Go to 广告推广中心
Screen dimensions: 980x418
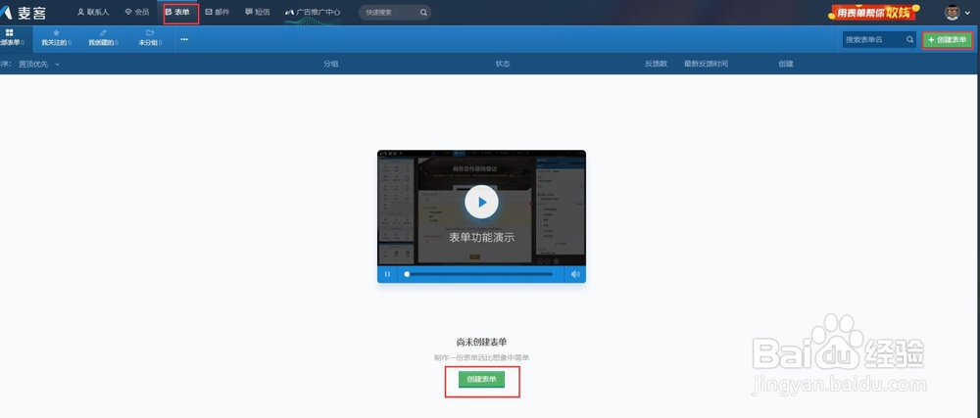(x=314, y=12)
